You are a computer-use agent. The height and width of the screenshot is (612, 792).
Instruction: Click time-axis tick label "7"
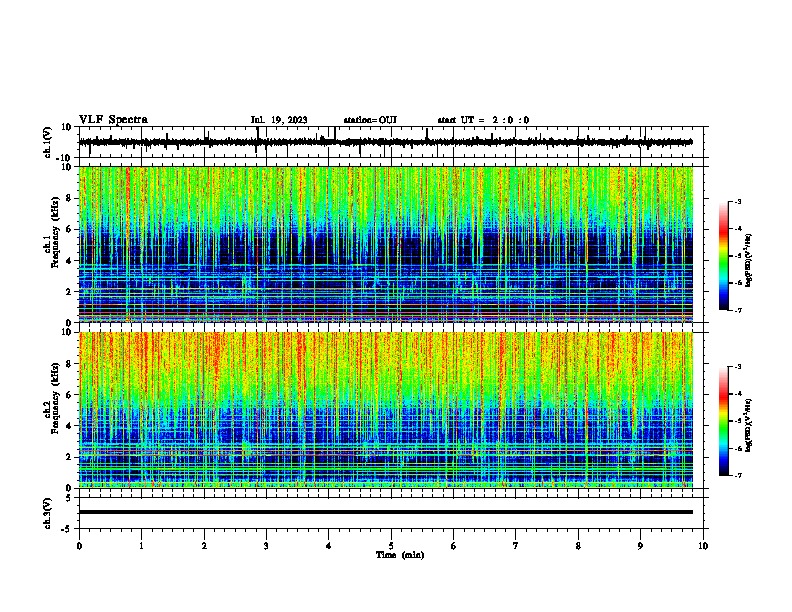pyautogui.click(x=516, y=545)
